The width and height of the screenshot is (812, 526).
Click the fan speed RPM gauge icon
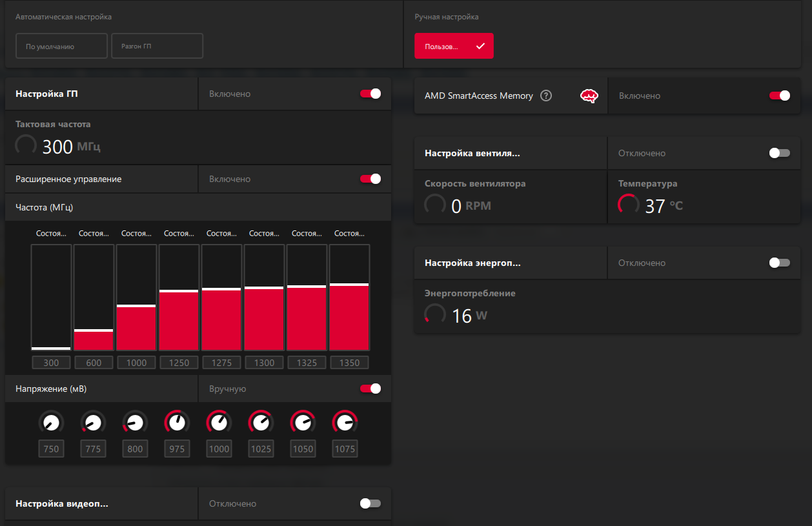(435, 205)
